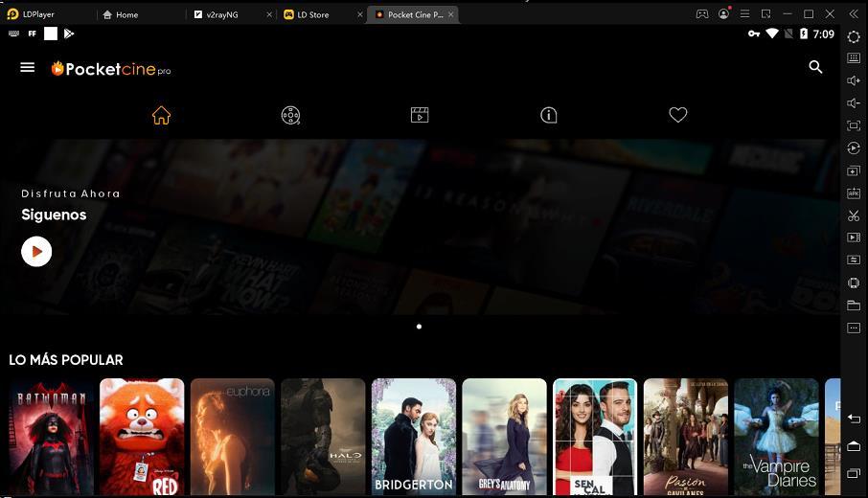Screen dimensions: 868x498
Task: Open the LDPlayer account profile icon
Action: click(x=723, y=13)
